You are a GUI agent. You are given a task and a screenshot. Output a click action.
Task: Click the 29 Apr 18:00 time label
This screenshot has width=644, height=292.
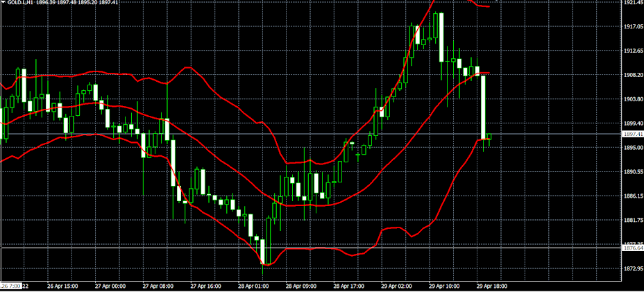(x=491, y=286)
